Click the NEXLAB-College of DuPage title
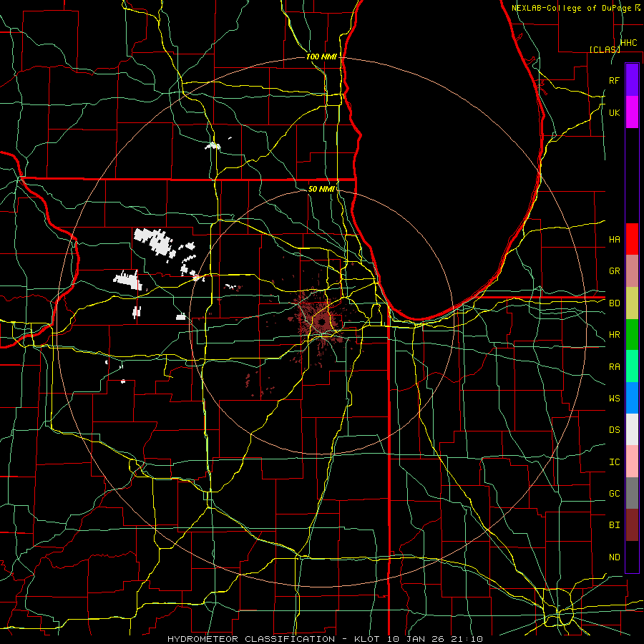The width and height of the screenshot is (644, 644). pos(572,8)
